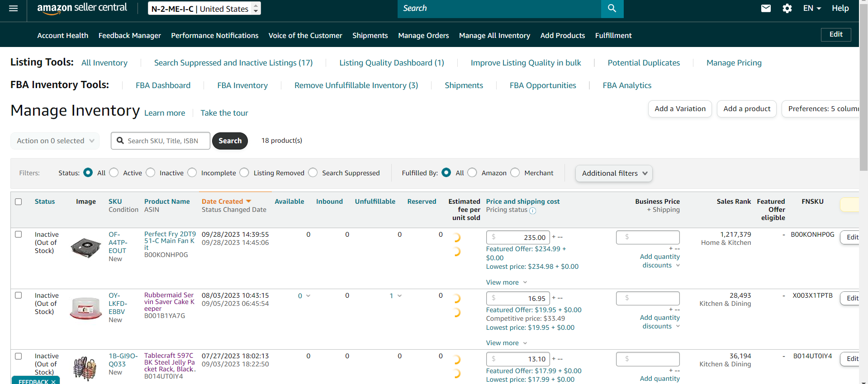Click the Amazon Seller Central logo
The image size is (868, 384).
coord(82,8)
